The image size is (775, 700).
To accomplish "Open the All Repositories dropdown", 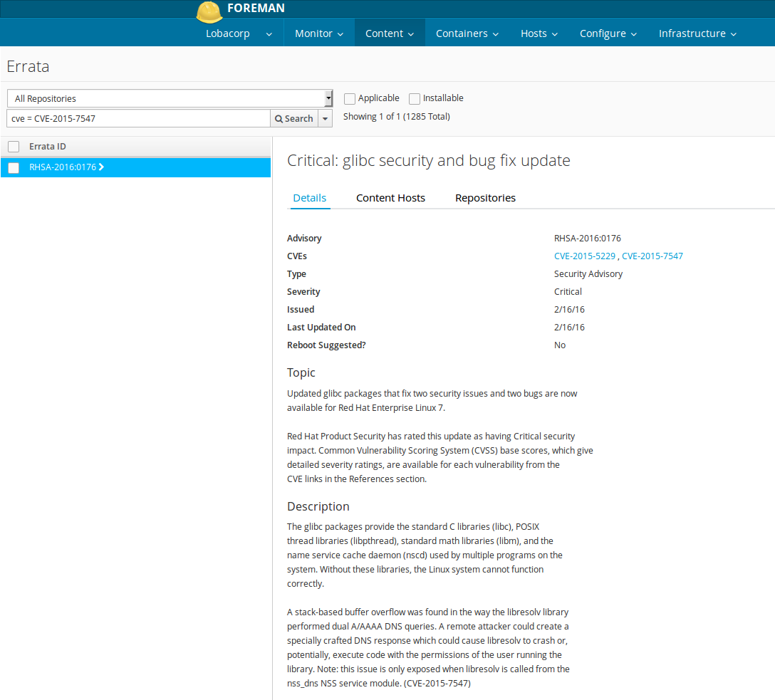I will [x=170, y=99].
